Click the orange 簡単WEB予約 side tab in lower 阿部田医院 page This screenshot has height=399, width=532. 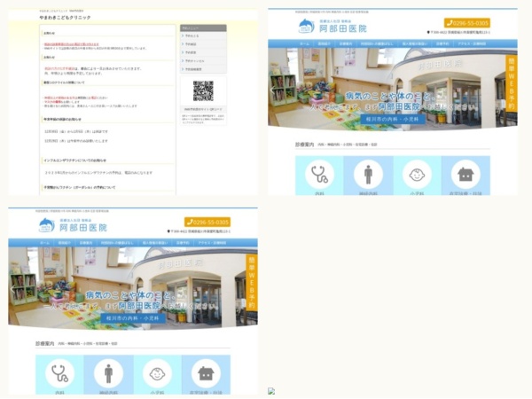252,282
